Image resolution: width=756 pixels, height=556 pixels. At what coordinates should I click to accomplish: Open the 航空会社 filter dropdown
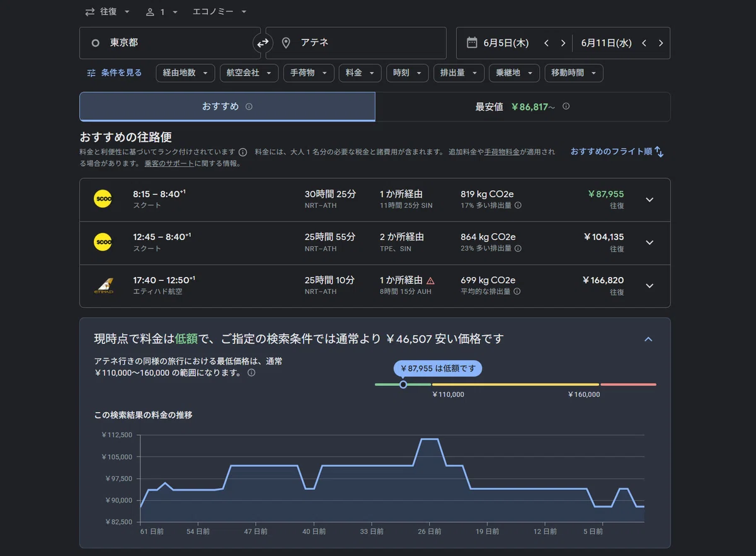(249, 73)
